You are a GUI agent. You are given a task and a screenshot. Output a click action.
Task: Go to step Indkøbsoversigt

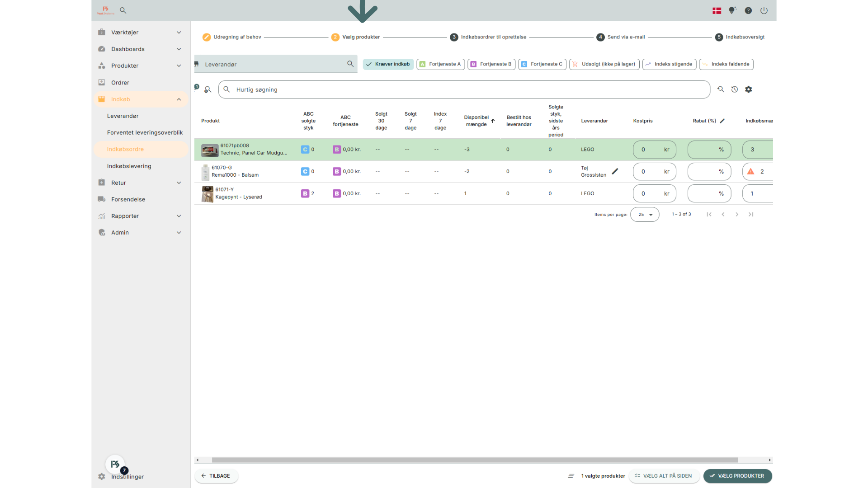(740, 37)
